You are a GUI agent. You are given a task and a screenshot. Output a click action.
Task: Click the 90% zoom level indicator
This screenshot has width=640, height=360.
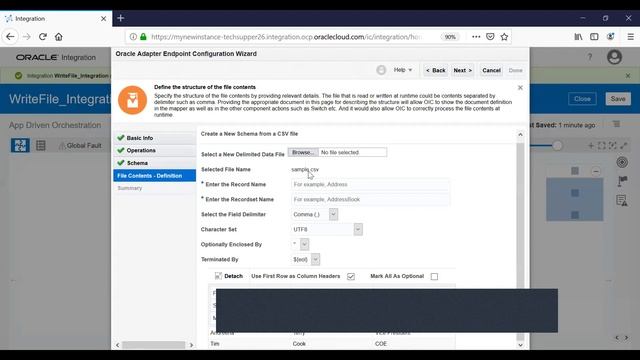[x=450, y=37]
